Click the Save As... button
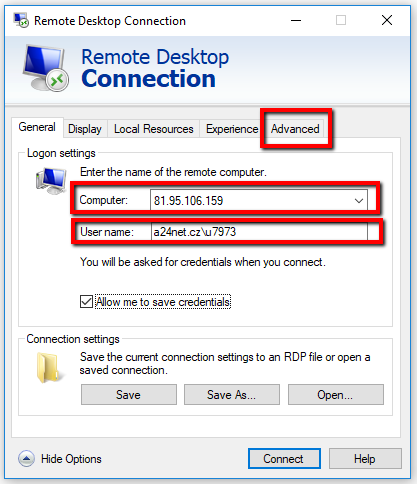 [232, 395]
